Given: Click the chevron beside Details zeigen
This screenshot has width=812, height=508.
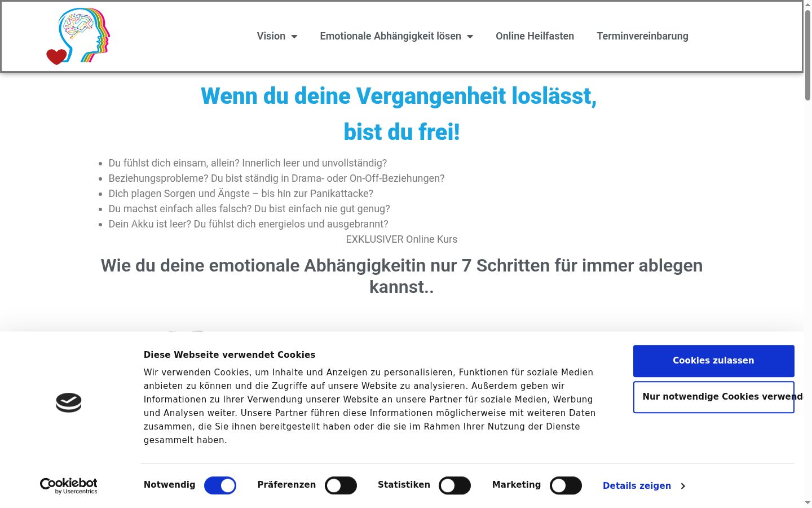Looking at the screenshot, I should 683,486.
